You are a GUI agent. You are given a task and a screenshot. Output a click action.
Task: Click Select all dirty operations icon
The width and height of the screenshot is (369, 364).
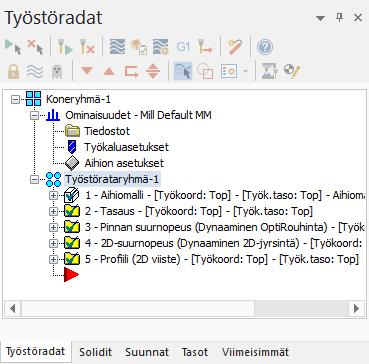click(x=35, y=47)
